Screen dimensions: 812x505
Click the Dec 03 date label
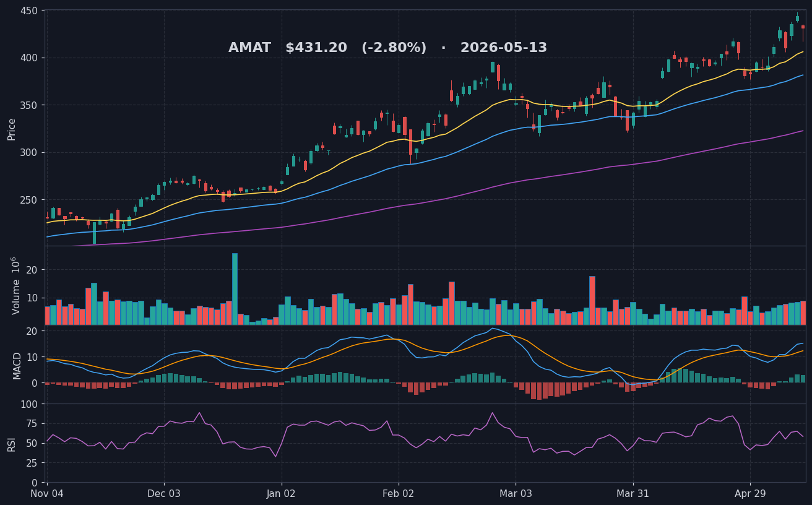click(164, 493)
